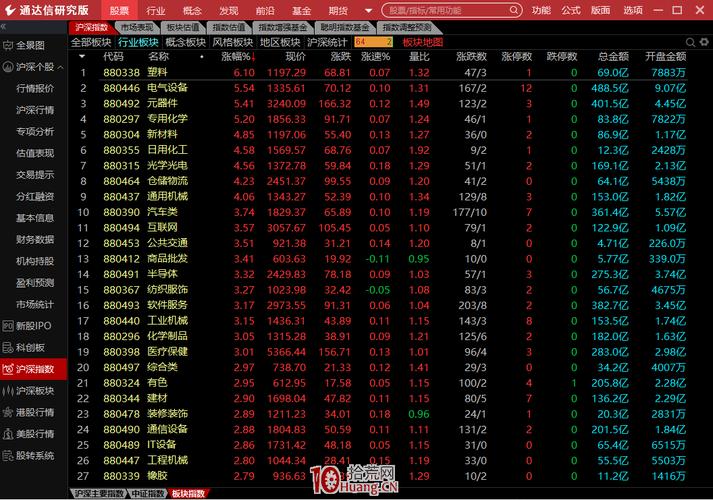Click the 板块地图 link
Viewport: 713px width, 500px height.
click(x=422, y=43)
